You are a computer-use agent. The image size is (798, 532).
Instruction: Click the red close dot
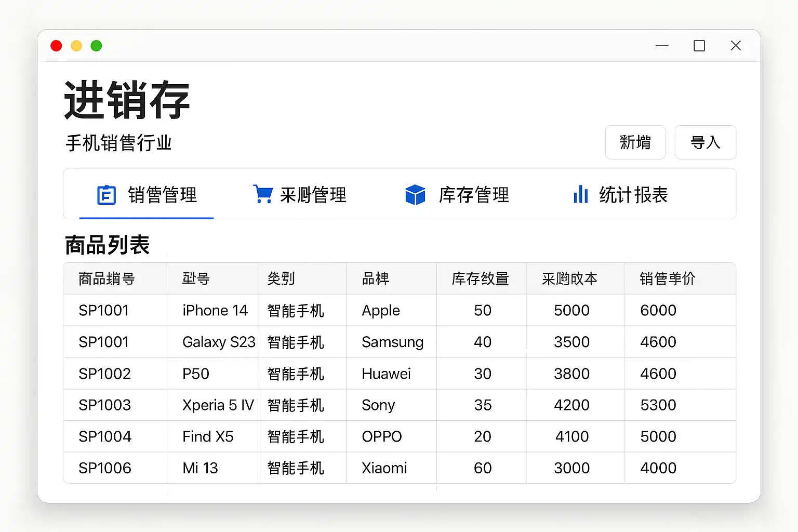tap(56, 46)
